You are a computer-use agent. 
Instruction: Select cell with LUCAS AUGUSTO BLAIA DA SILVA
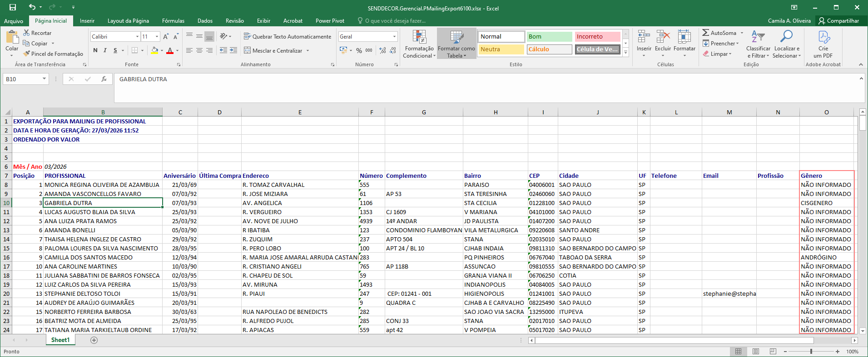click(x=103, y=212)
